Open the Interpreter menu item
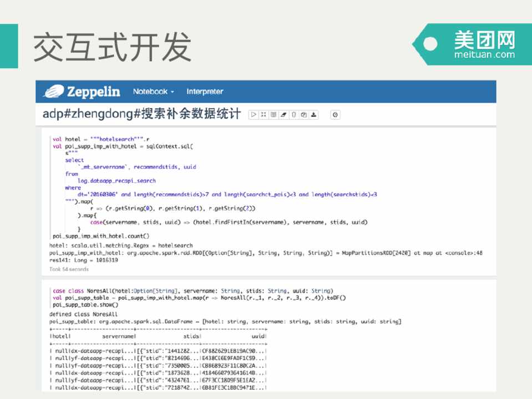The height and width of the screenshot is (399, 532). [x=205, y=91]
